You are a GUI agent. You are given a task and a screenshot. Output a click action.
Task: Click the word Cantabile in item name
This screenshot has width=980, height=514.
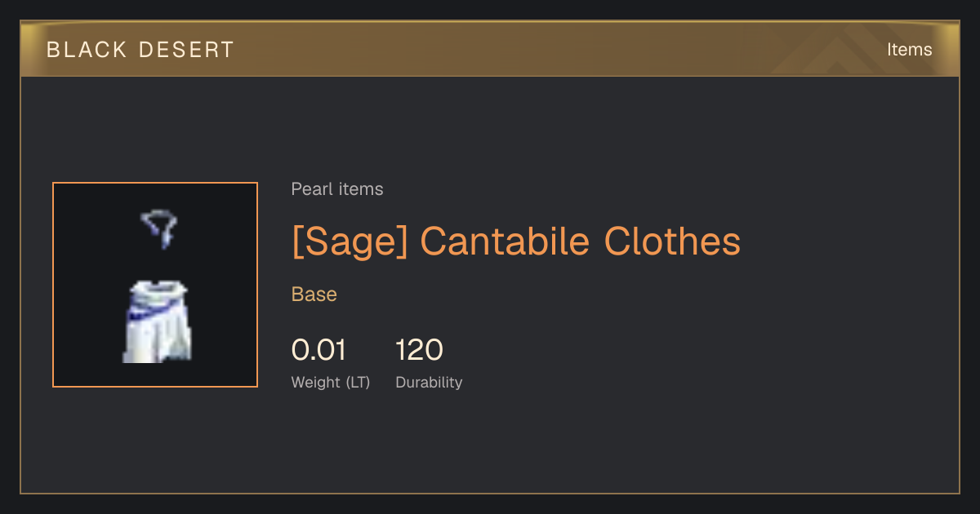[504, 241]
